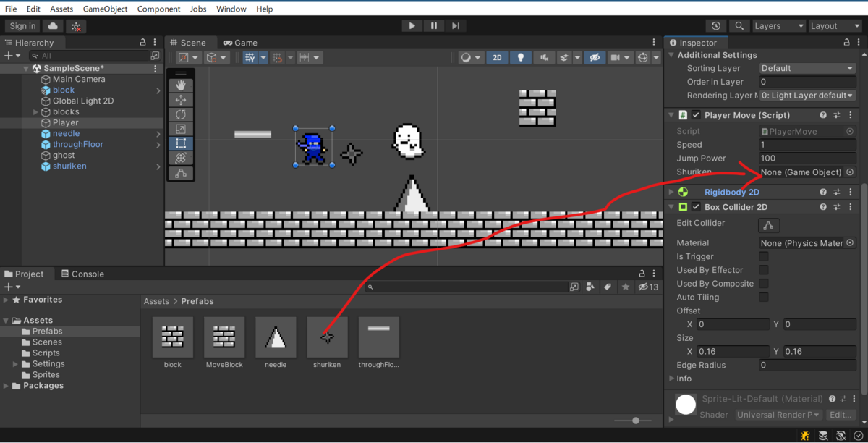Select the Hand tool in the Scene toolbar
The width and height of the screenshot is (868, 443).
tap(181, 85)
